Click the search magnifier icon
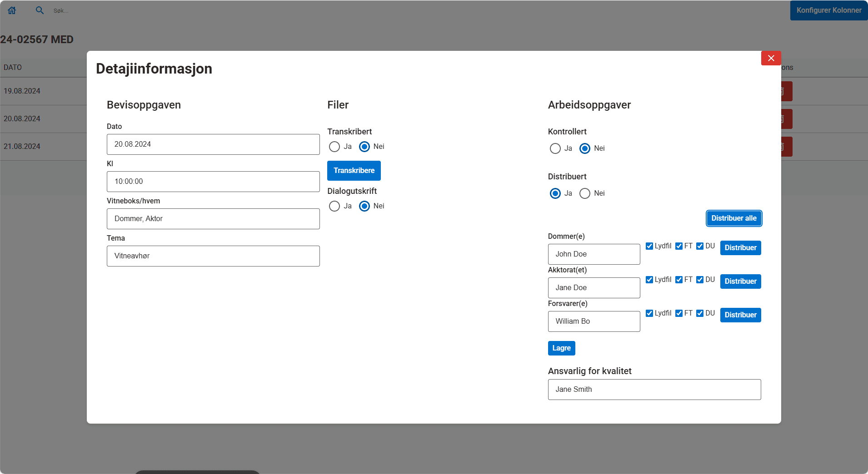The image size is (868, 474). point(40,10)
